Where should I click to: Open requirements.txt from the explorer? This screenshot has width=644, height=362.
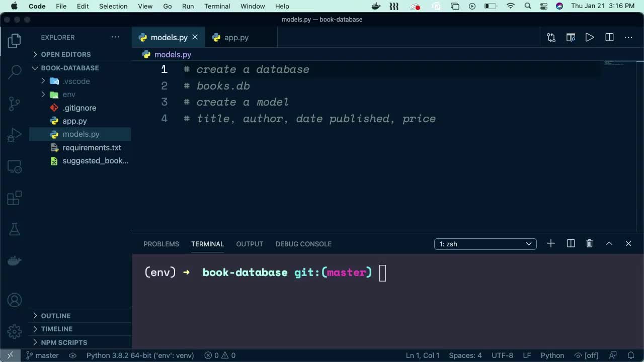(92, 147)
